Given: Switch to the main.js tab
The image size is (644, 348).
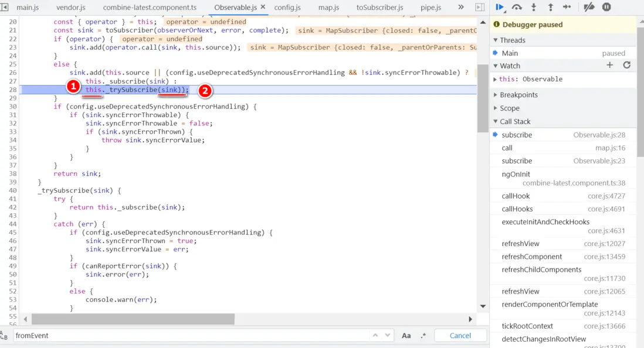Looking at the screenshot, I should pos(28,8).
